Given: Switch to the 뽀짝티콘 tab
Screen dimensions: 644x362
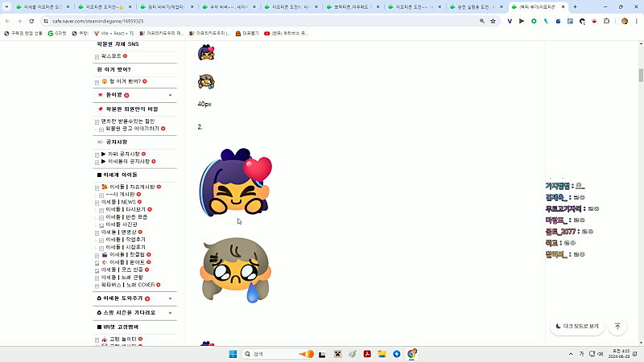Looking at the screenshot, I should [353, 6].
